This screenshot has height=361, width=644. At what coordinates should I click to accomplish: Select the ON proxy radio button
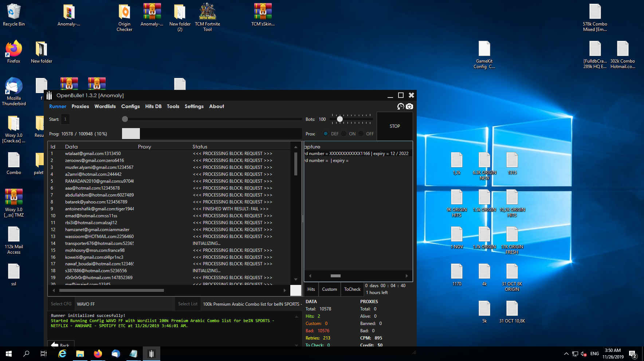pos(343,134)
